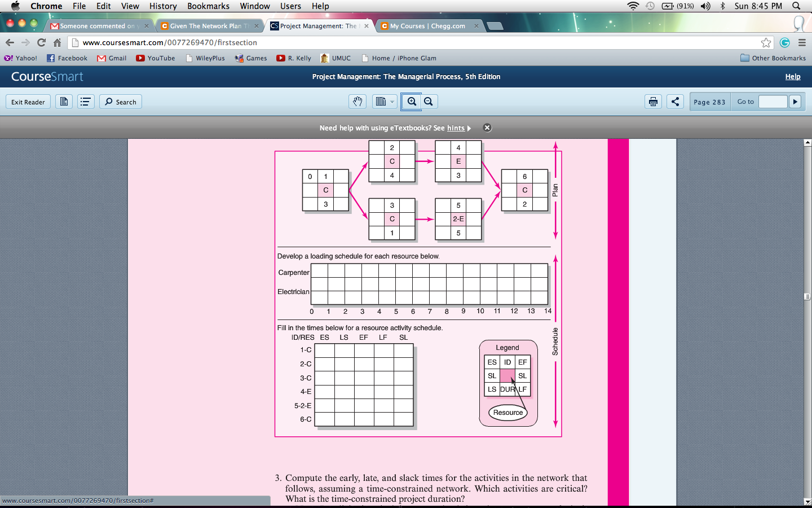Dismiss the eTextbooks hints banner
Screen dimensions: 812x508
pos(487,128)
